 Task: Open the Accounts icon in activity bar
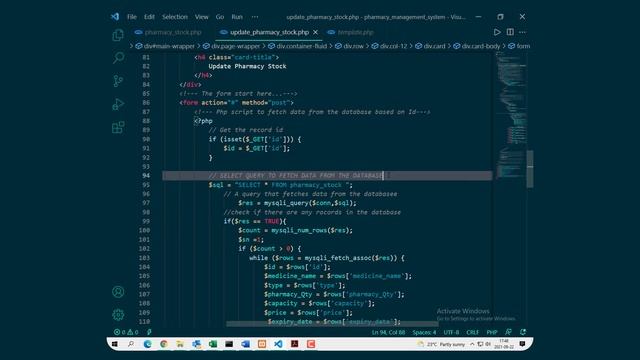(118, 292)
